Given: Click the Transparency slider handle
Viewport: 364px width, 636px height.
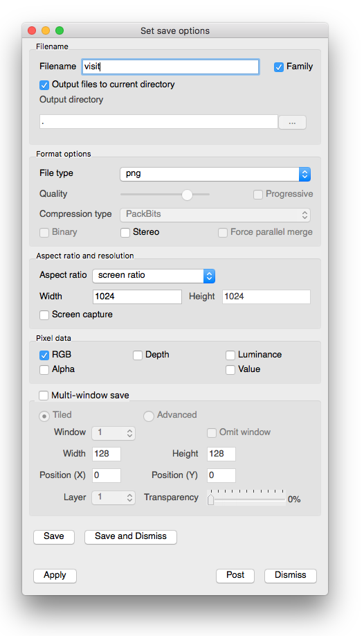Looking at the screenshot, I should [211, 500].
